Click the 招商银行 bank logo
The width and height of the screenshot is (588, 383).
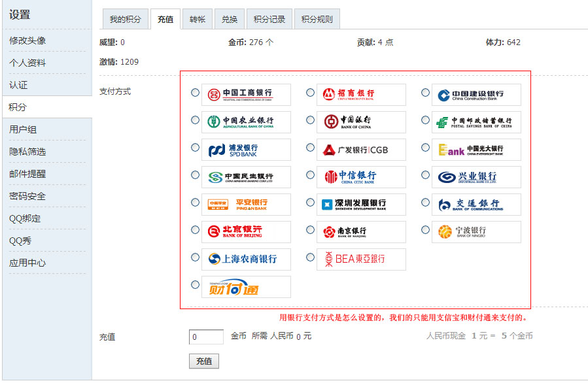coord(361,94)
